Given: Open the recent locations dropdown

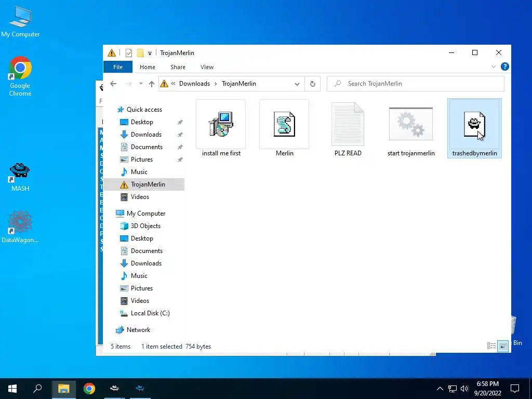Looking at the screenshot, I should pos(141,84).
